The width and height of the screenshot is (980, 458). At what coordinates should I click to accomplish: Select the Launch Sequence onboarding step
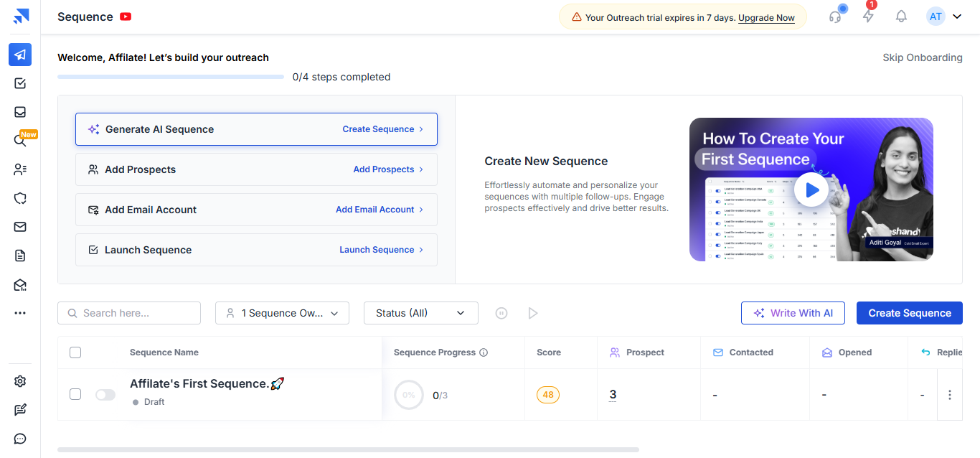click(x=256, y=250)
